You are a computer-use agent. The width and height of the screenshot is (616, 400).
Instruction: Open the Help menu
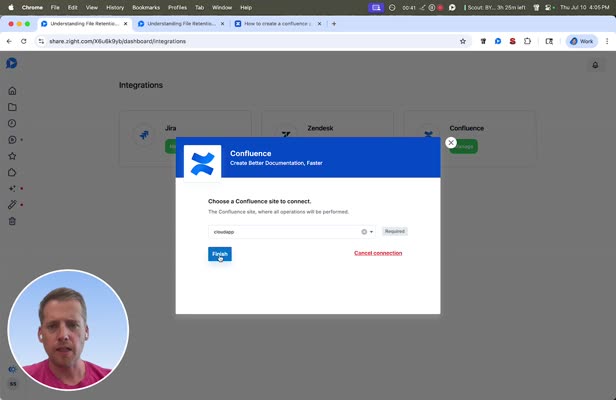[246, 7]
